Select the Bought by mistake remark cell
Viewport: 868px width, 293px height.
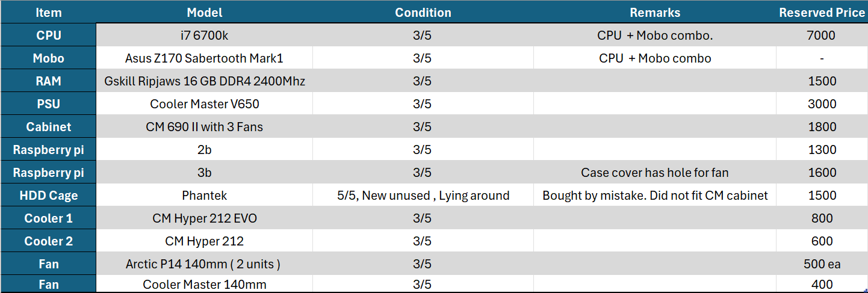[x=655, y=196]
